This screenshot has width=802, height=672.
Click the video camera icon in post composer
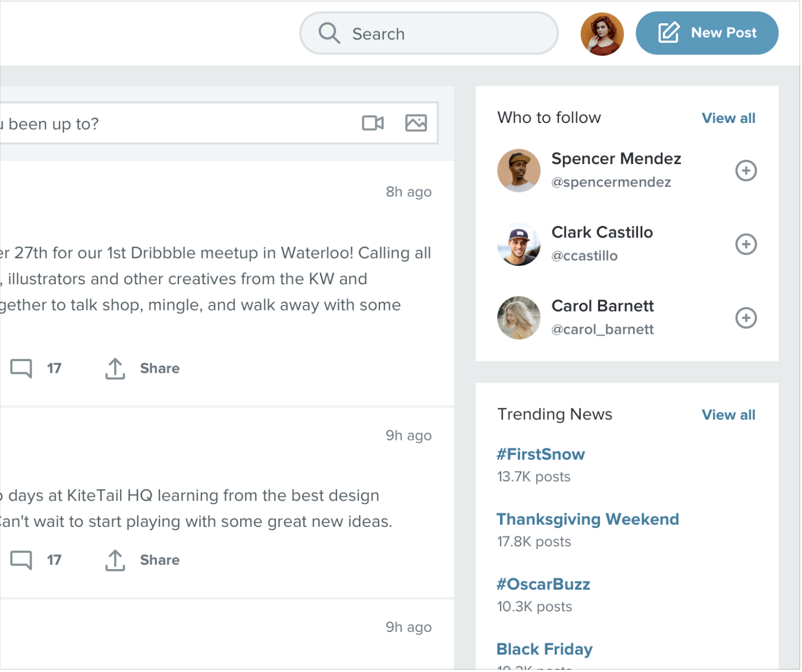pos(373,123)
